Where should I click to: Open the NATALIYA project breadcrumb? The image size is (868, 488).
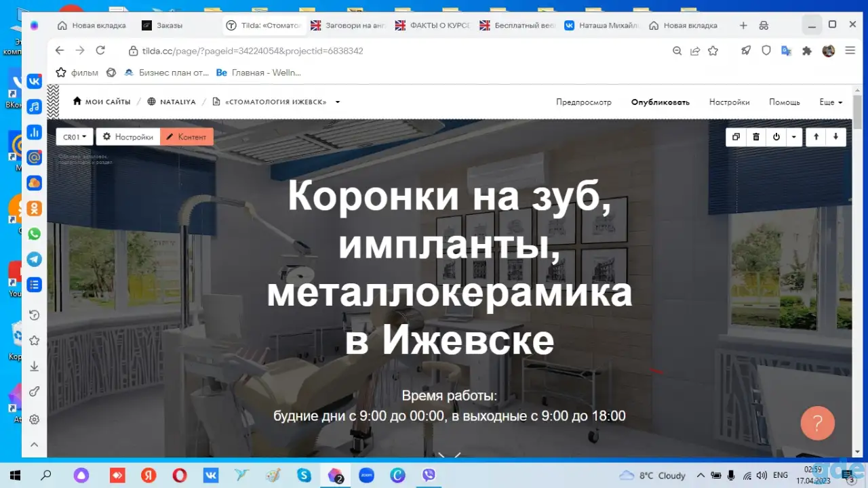pos(172,102)
